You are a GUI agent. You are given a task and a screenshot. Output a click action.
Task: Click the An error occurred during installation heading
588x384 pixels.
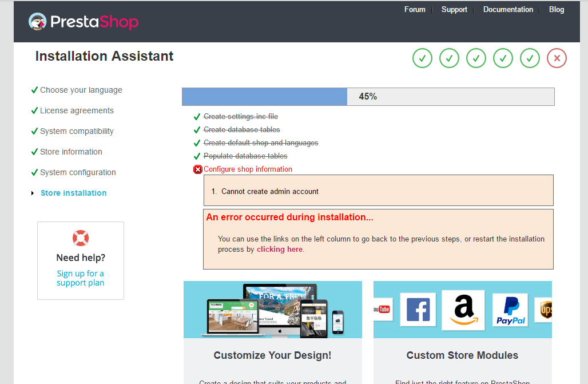click(290, 217)
